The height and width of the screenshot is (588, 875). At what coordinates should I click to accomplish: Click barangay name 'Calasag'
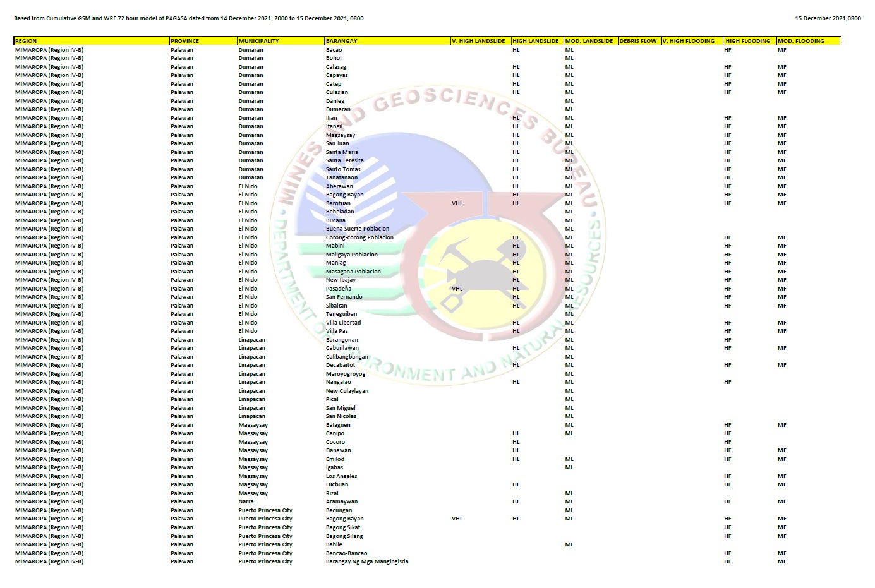click(x=335, y=66)
